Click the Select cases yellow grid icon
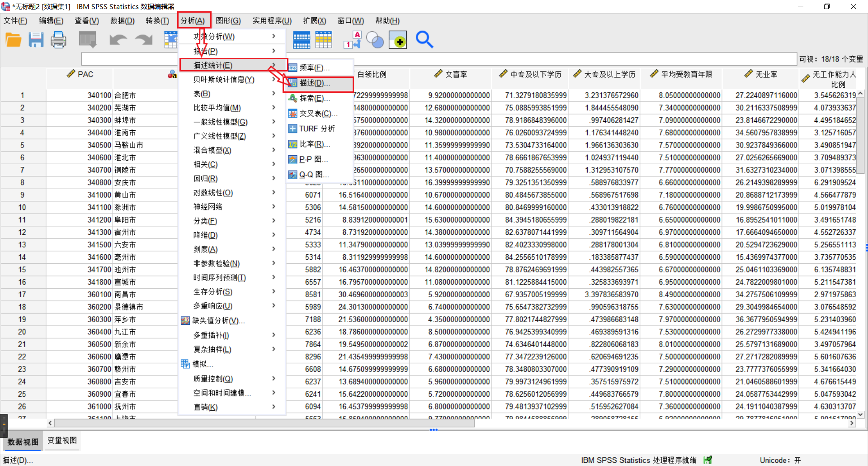The width and height of the screenshot is (868, 466). pos(323,40)
